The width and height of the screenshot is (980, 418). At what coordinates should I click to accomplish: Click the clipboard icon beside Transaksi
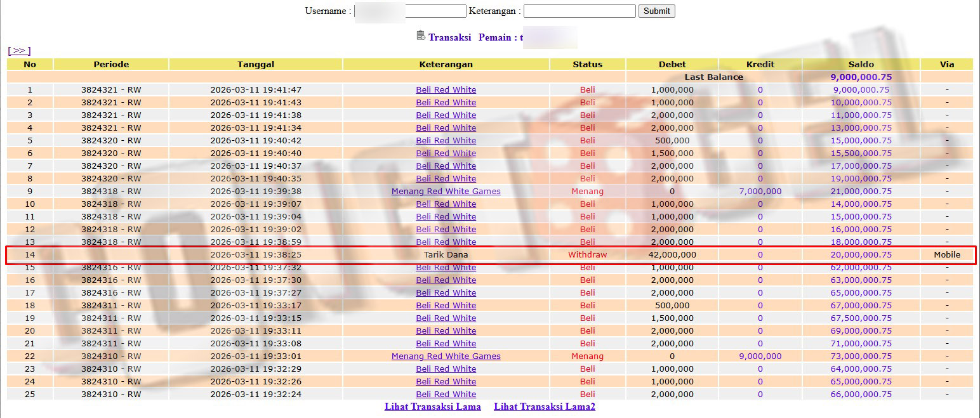pyautogui.click(x=421, y=36)
